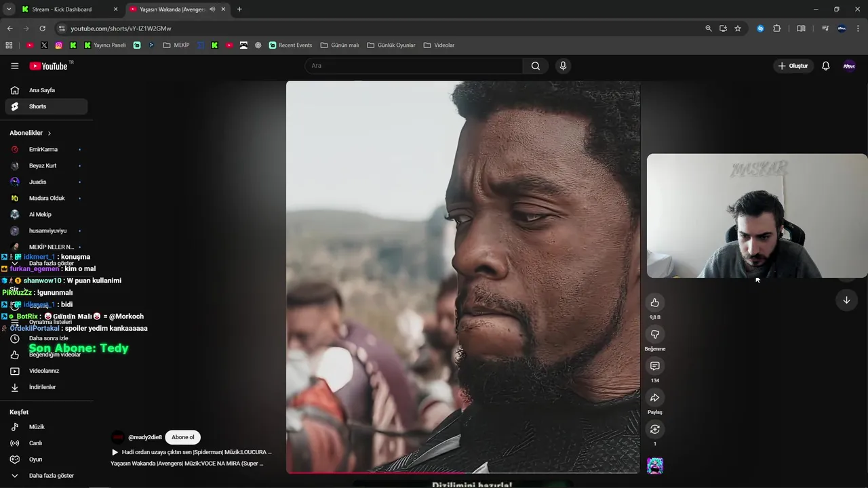Like the short (9,8 B)
Image resolution: width=868 pixels, height=488 pixels.
point(654,303)
